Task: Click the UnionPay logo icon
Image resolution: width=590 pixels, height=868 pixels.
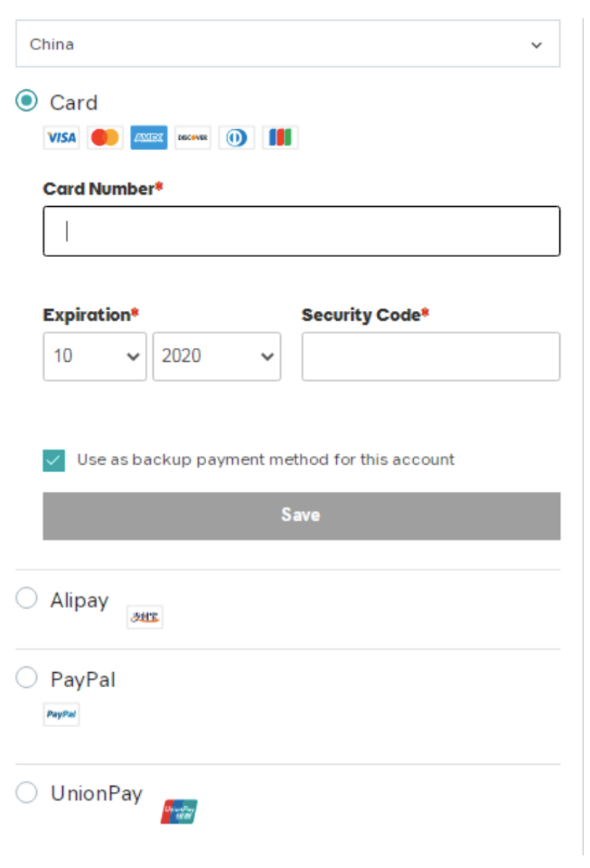Action: tap(178, 810)
